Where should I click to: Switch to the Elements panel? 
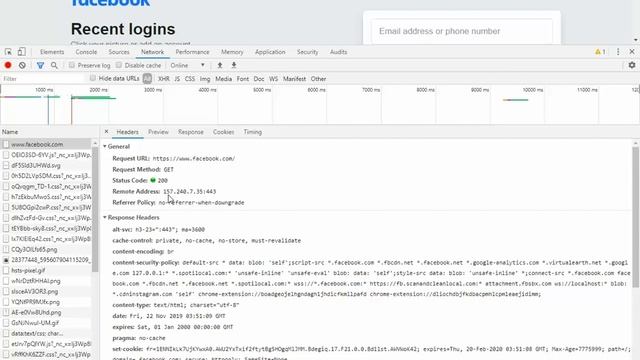(x=52, y=52)
